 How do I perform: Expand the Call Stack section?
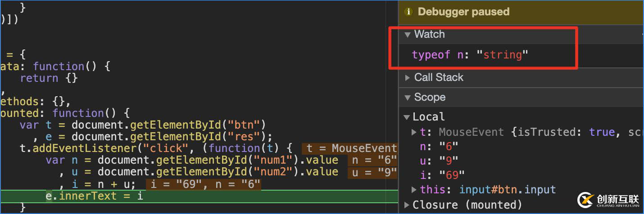408,78
